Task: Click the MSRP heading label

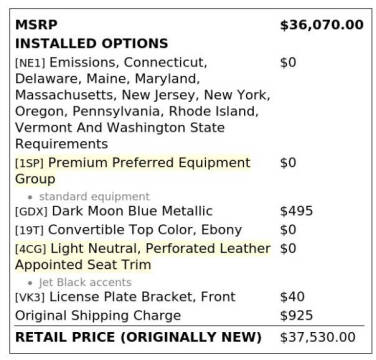Action: click(36, 25)
